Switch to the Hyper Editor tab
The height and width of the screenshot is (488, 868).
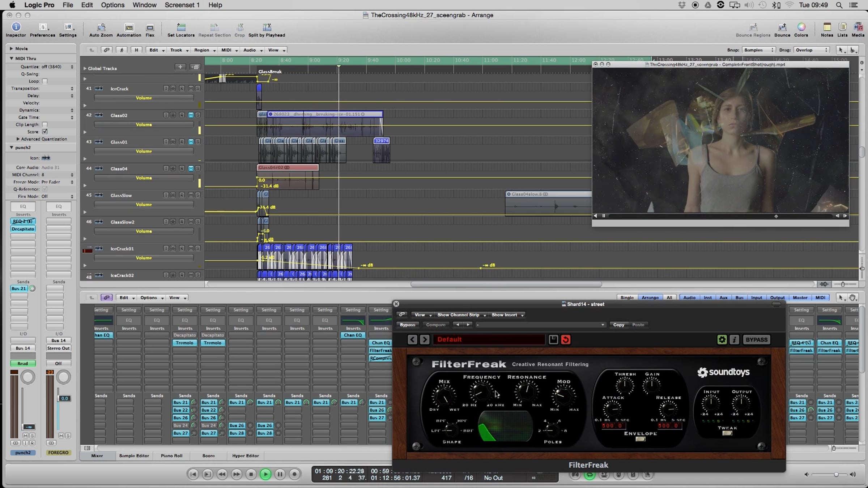pyautogui.click(x=245, y=456)
